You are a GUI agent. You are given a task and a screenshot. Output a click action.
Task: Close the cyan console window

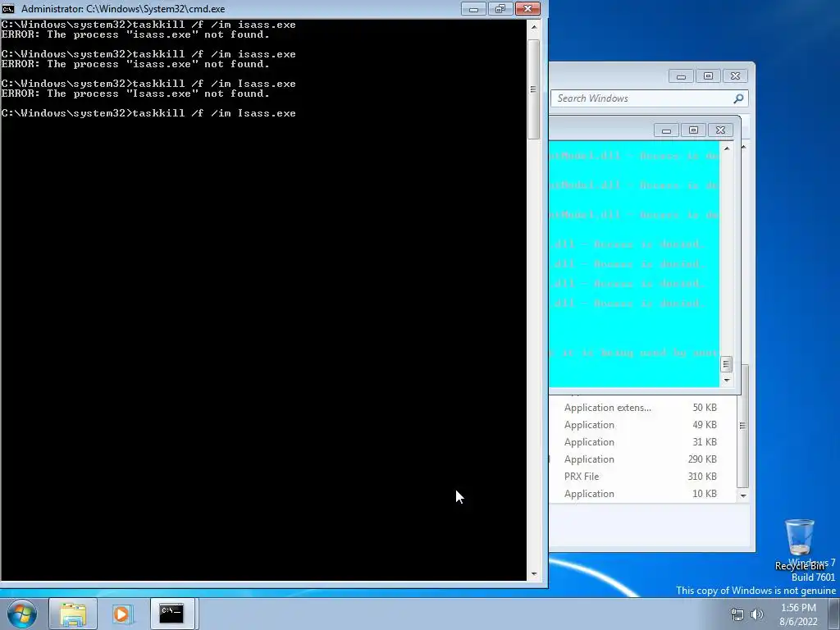click(x=720, y=130)
